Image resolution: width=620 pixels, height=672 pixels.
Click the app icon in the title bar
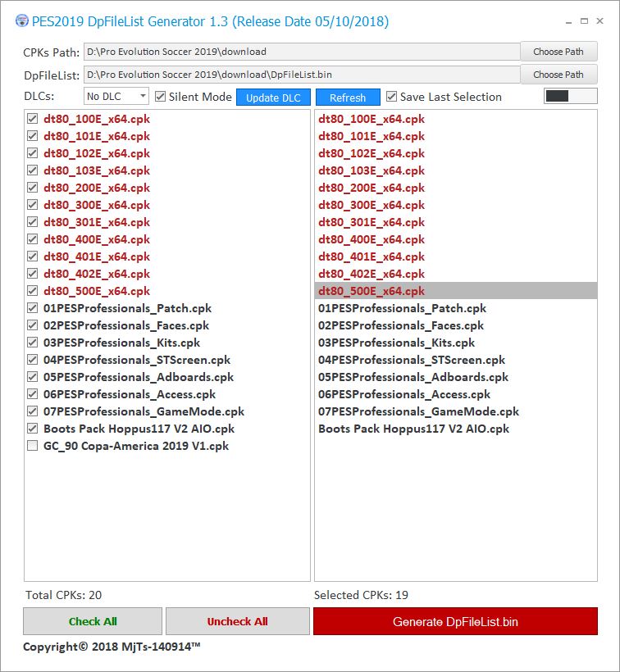tap(22, 21)
